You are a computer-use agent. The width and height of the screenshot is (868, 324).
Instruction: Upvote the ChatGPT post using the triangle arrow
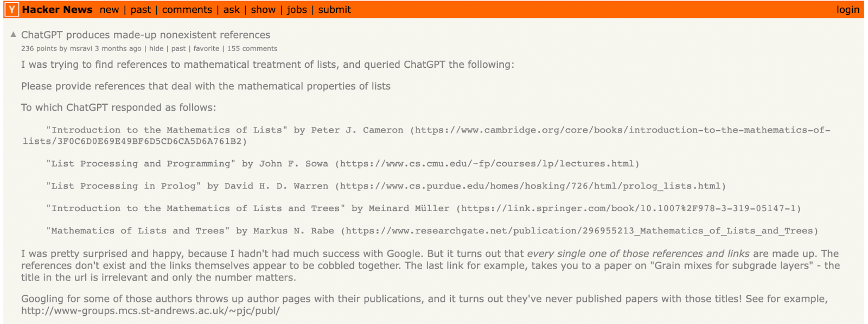(x=14, y=34)
